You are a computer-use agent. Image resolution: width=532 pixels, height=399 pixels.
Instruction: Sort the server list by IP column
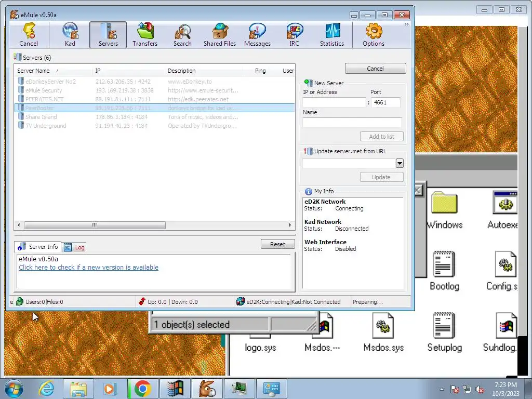click(128, 71)
